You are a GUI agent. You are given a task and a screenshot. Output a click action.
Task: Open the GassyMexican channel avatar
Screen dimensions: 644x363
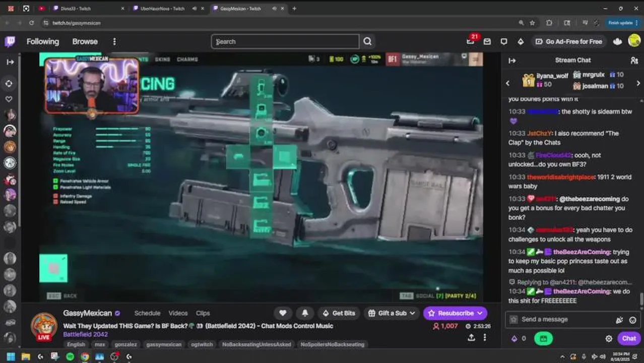44,326
